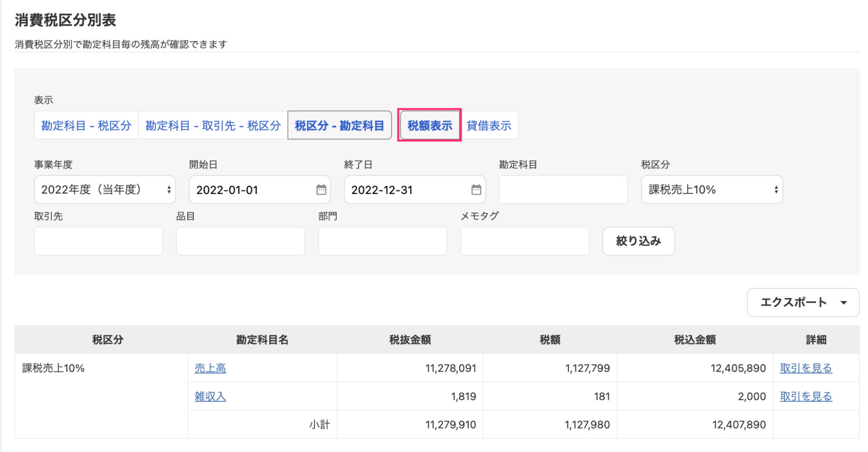868x452 pixels.
Task: Open the 売上高 account link
Action: point(210,368)
